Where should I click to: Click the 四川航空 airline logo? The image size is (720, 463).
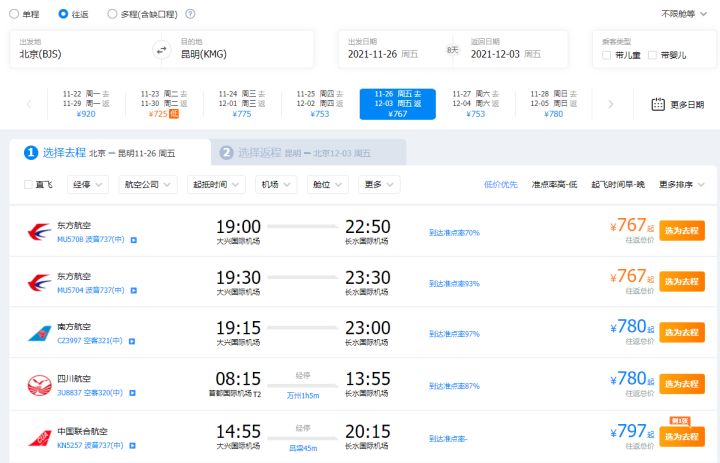coord(40,385)
